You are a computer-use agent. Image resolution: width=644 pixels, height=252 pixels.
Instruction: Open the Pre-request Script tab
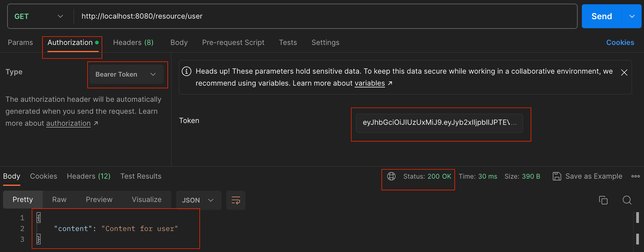tap(233, 42)
